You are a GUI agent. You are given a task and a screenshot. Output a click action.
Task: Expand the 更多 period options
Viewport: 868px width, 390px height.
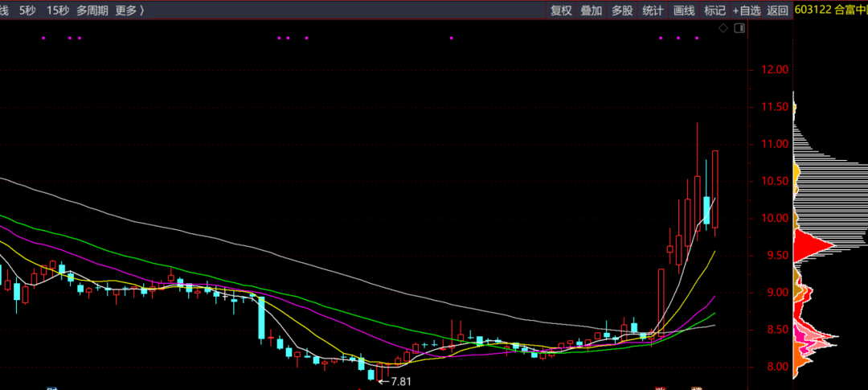click(x=129, y=10)
